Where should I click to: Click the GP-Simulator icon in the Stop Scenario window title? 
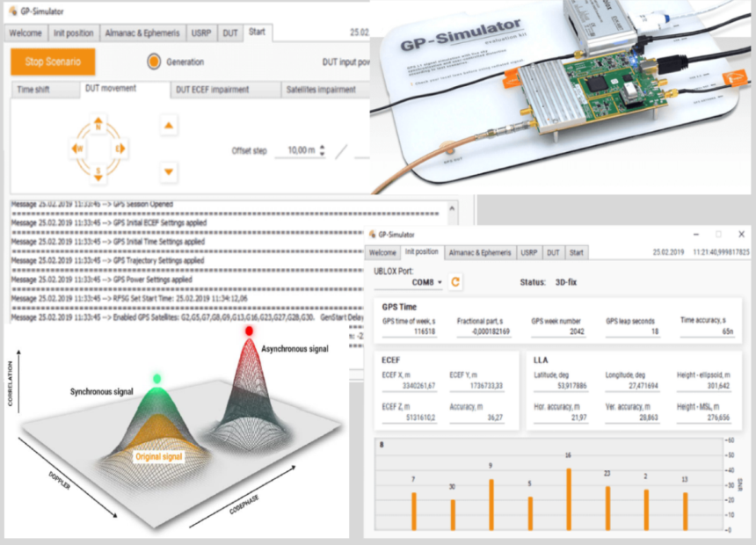[x=12, y=11]
